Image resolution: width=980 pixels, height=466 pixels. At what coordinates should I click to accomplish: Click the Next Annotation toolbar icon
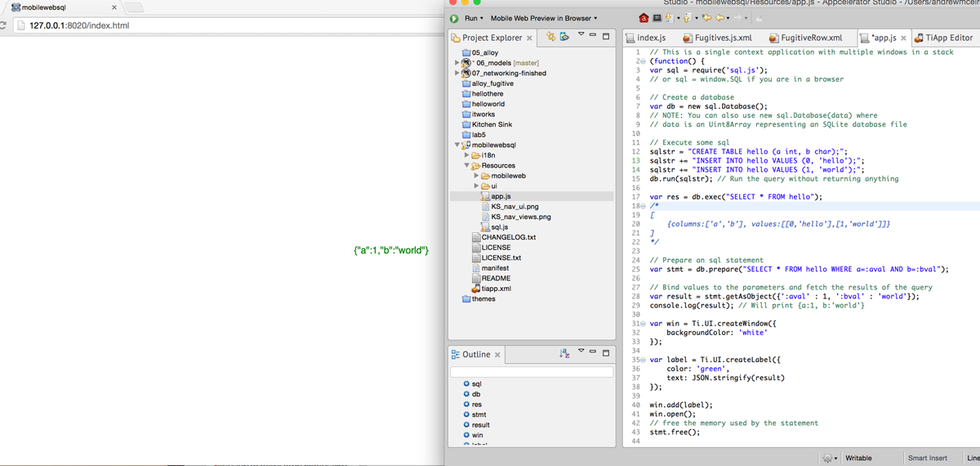[671, 18]
